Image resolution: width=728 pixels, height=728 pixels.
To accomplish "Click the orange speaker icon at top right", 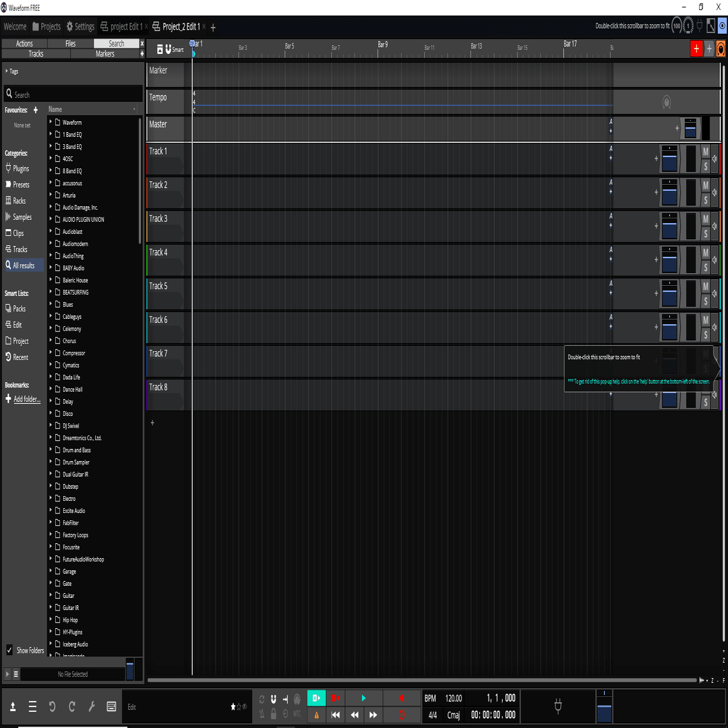I will coord(721,49).
